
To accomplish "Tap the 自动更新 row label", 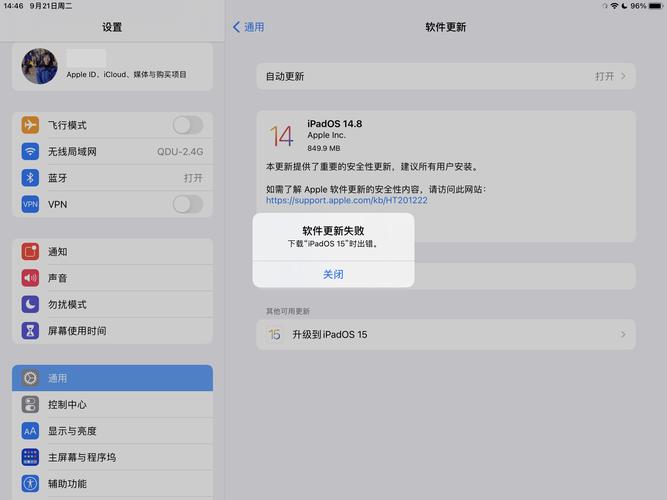I will [285, 77].
